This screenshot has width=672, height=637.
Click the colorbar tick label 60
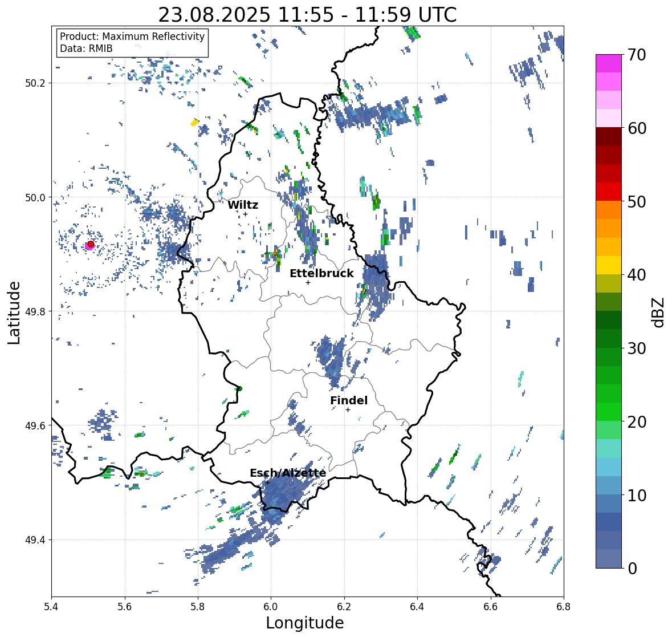pos(637,128)
